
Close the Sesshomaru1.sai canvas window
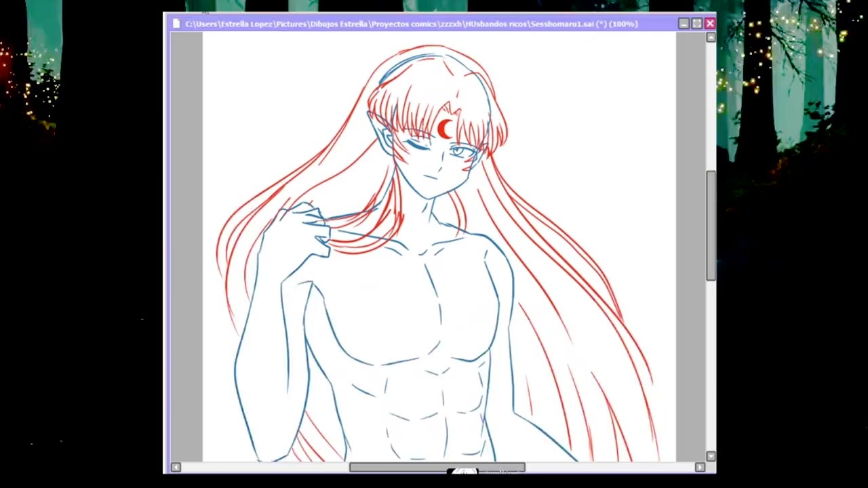coord(709,24)
